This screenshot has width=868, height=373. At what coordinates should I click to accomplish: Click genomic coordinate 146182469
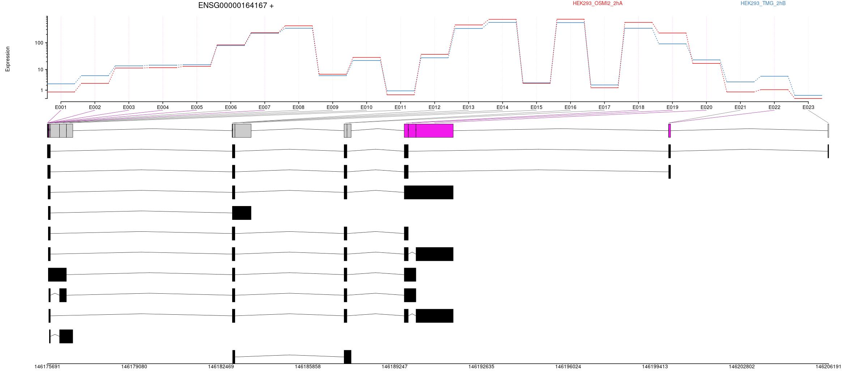[x=221, y=367]
